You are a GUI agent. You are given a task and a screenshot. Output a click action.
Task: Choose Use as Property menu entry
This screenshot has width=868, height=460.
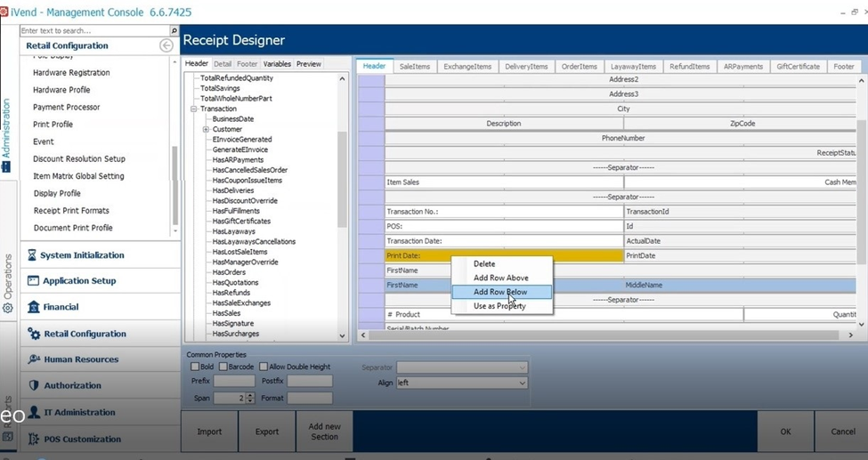tap(501, 306)
